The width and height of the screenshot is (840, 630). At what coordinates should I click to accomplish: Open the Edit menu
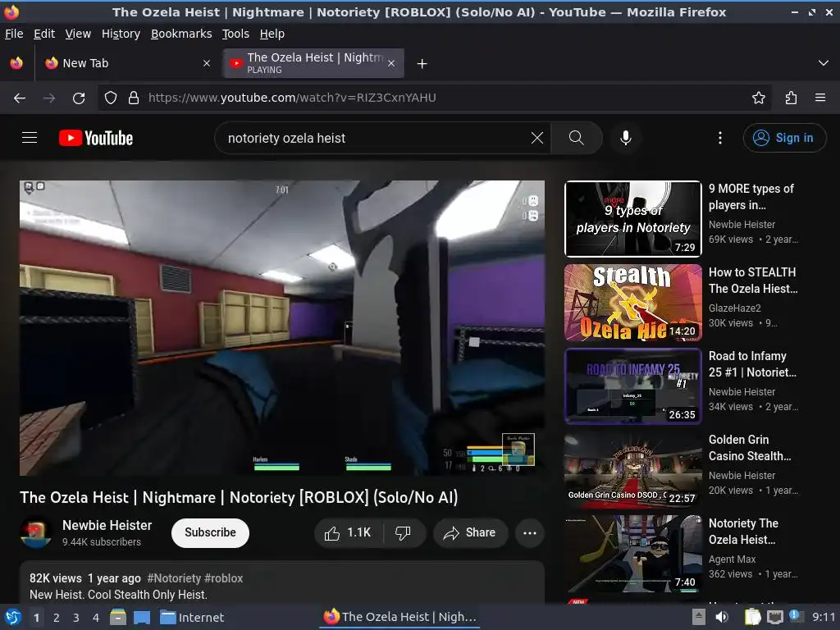[44, 34]
